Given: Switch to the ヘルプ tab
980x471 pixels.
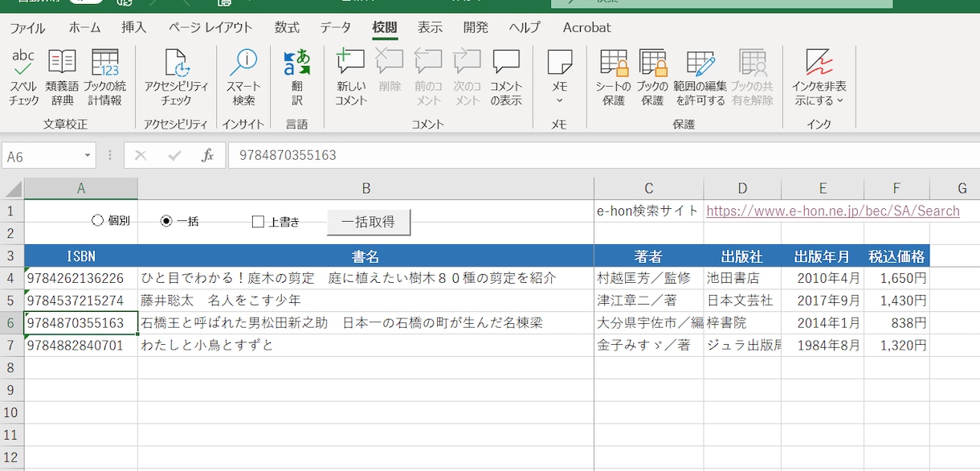Looking at the screenshot, I should (525, 27).
